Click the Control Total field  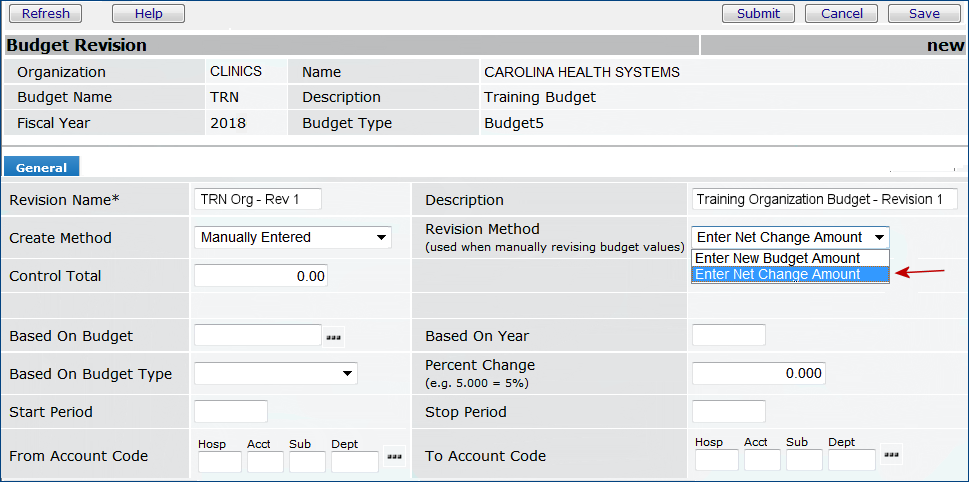pos(260,276)
